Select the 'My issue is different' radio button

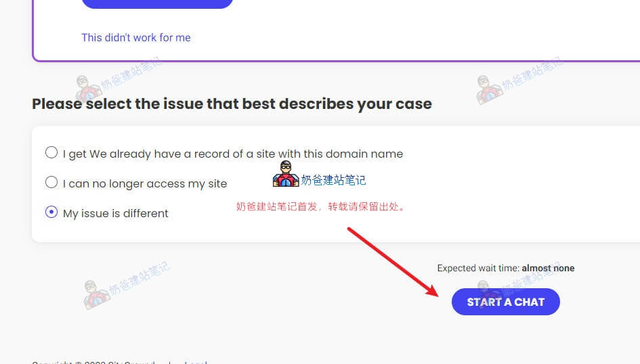point(51,212)
